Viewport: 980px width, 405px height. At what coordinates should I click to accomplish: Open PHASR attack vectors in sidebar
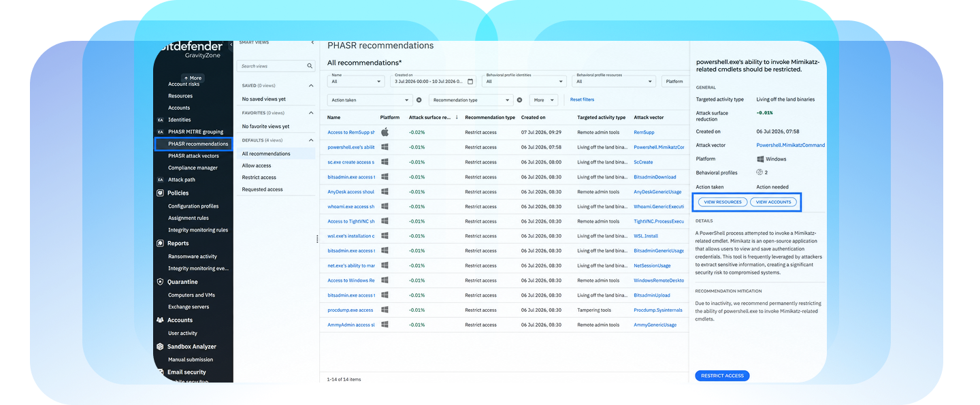click(194, 156)
